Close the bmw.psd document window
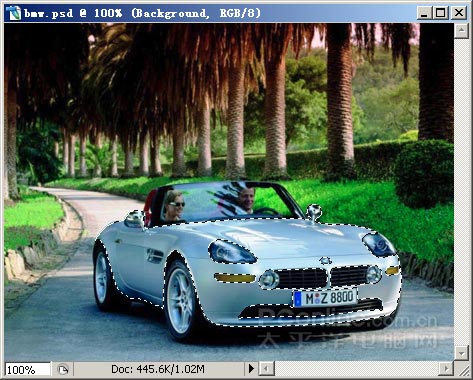473x380 pixels. (459, 13)
